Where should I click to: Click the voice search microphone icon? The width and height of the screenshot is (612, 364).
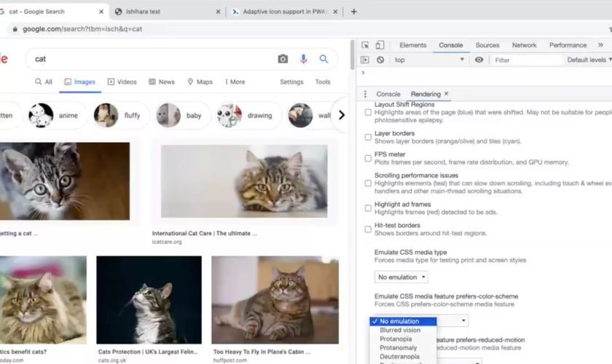pos(304,59)
